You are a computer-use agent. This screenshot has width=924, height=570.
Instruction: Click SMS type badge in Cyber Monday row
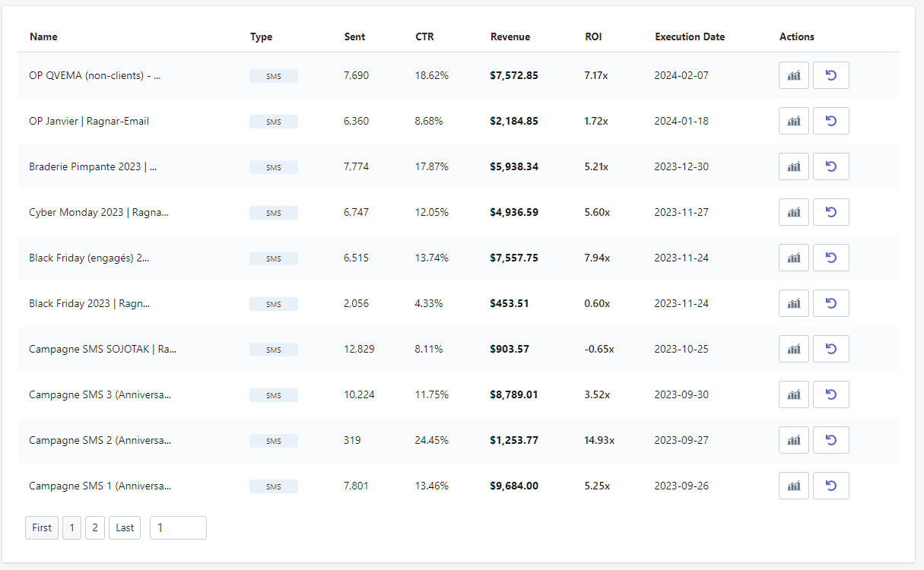pyautogui.click(x=274, y=213)
